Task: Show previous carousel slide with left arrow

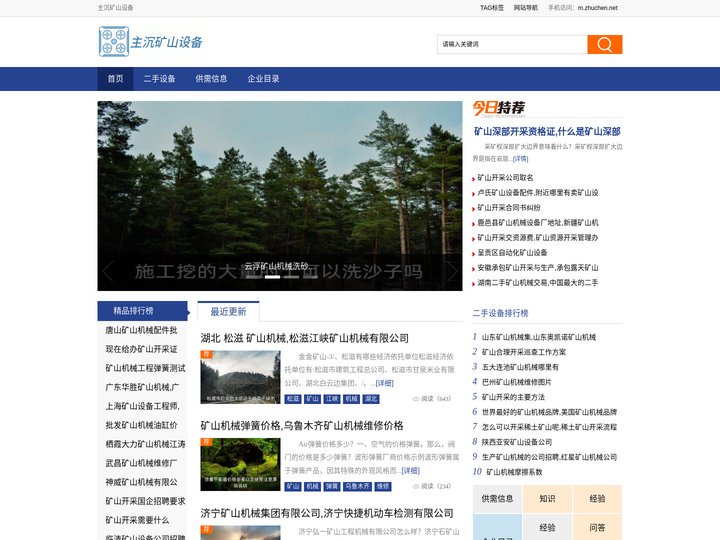Action: coord(108,271)
